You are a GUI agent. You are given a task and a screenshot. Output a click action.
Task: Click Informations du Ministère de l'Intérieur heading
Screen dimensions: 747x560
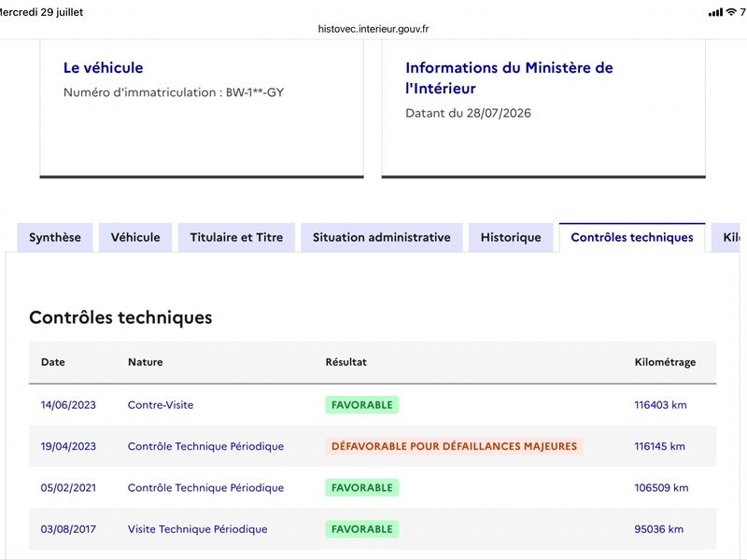coord(509,77)
